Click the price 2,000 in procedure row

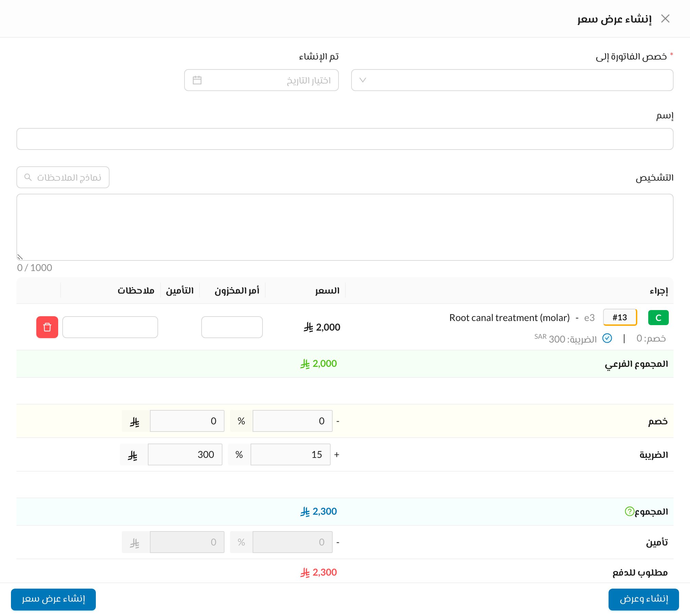(322, 327)
